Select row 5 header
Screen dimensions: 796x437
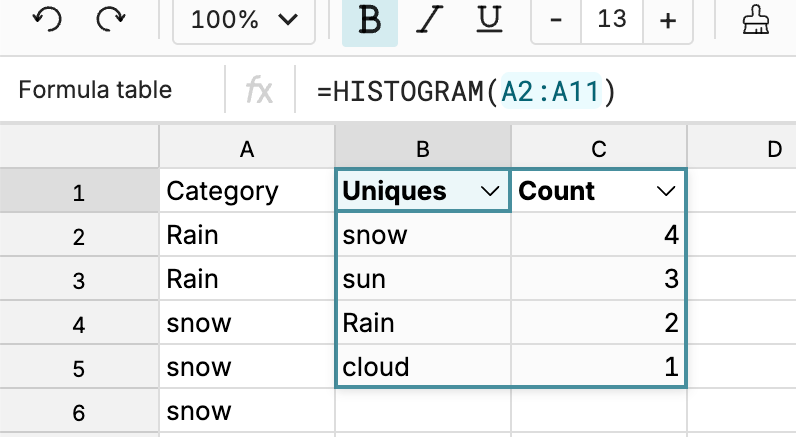coord(79,368)
